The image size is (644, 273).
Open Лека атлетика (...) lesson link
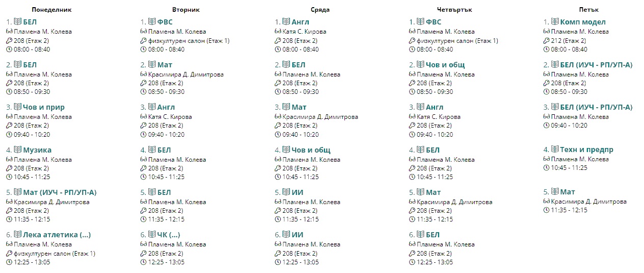click(x=57, y=235)
